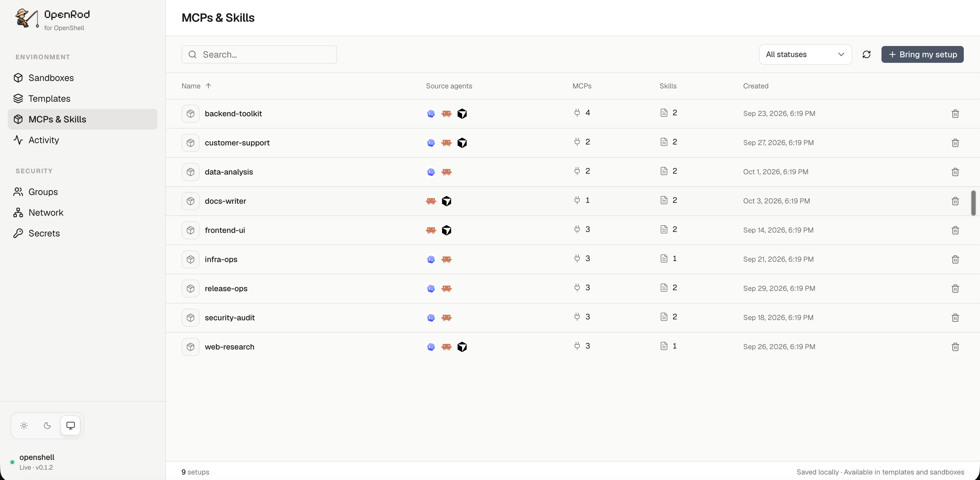Open the release-ops setup
980x480 pixels.
pyautogui.click(x=226, y=288)
